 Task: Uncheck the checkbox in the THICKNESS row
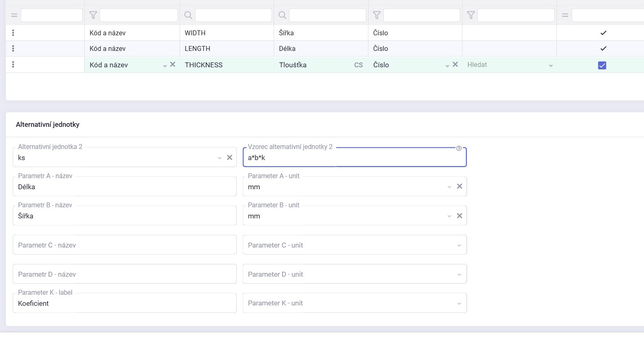coord(602,65)
